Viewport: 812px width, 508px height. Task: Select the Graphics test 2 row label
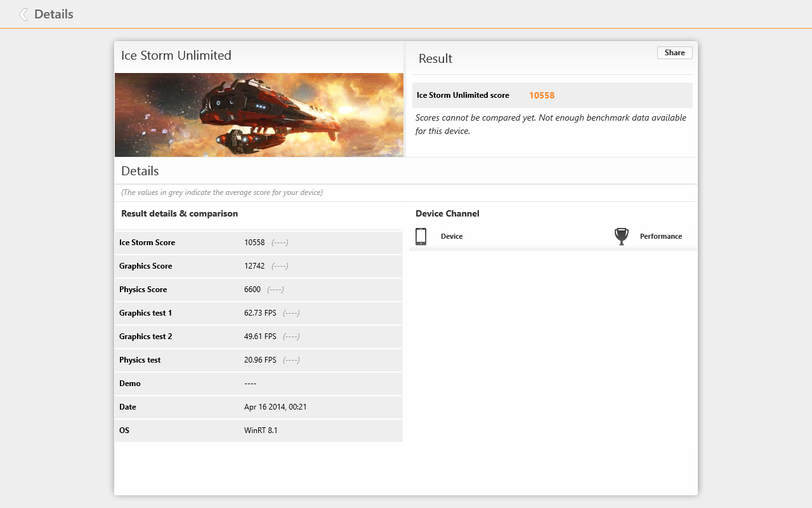coord(146,337)
